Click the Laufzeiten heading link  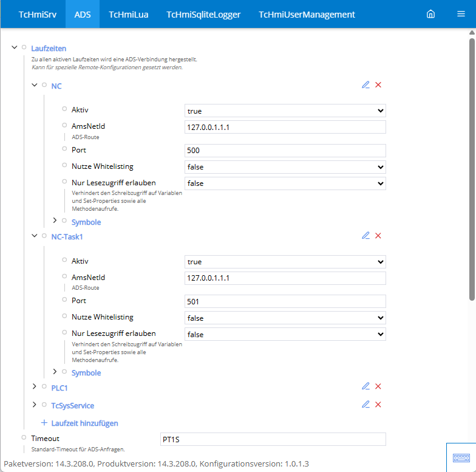click(x=49, y=49)
